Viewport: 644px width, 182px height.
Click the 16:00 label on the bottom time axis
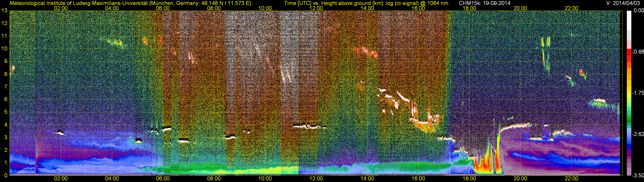pos(418,179)
